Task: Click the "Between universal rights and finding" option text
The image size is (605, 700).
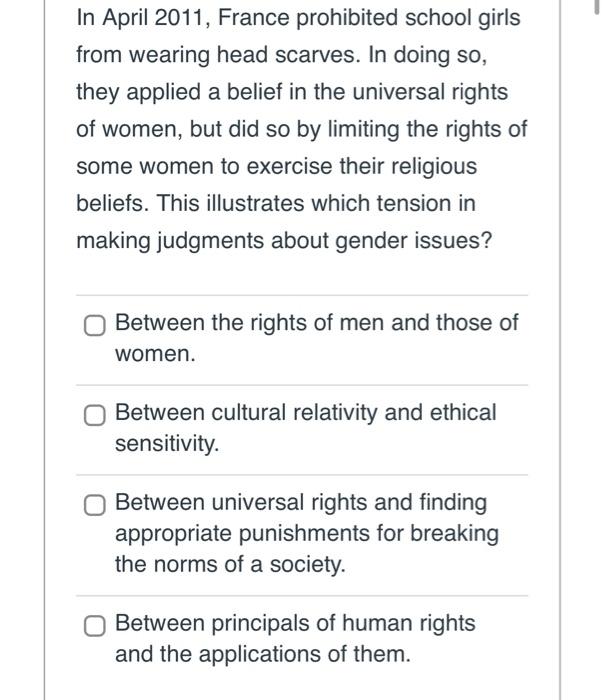Action: point(301,503)
